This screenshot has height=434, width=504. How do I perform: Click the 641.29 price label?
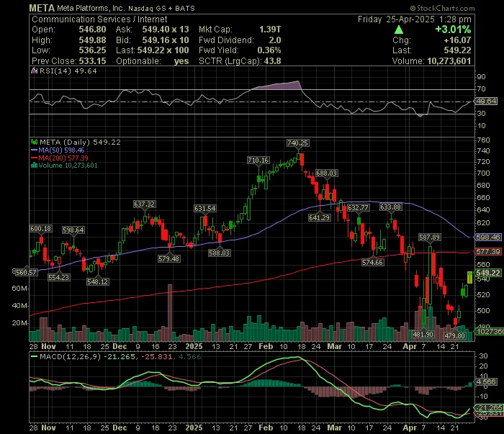pos(319,218)
